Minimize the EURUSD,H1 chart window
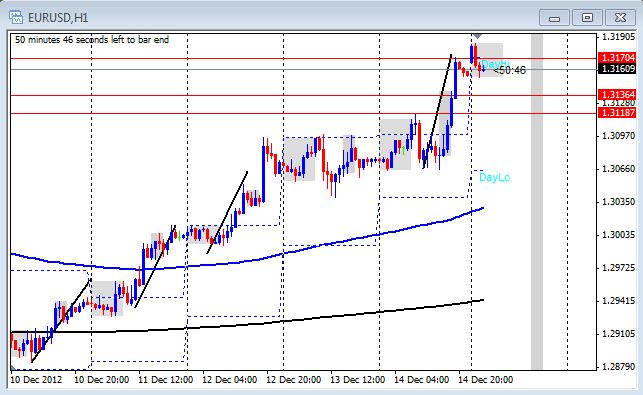 click(554, 18)
